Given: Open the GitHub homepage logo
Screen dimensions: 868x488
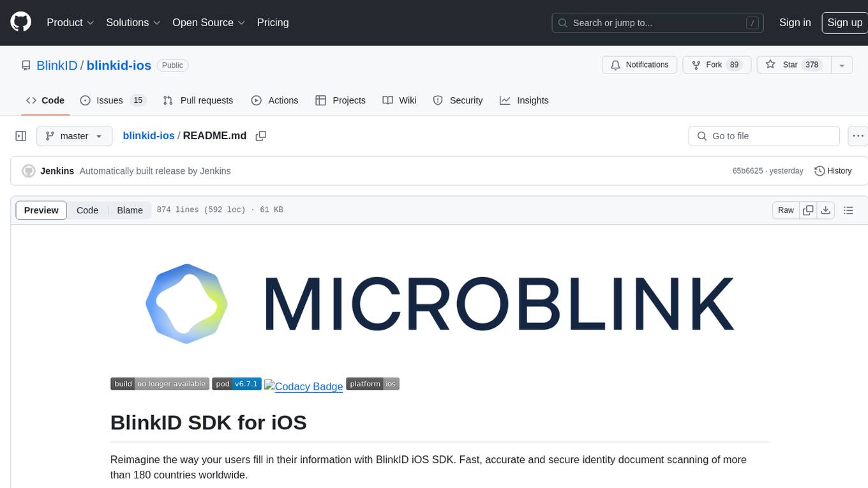Looking at the screenshot, I should tap(20, 22).
